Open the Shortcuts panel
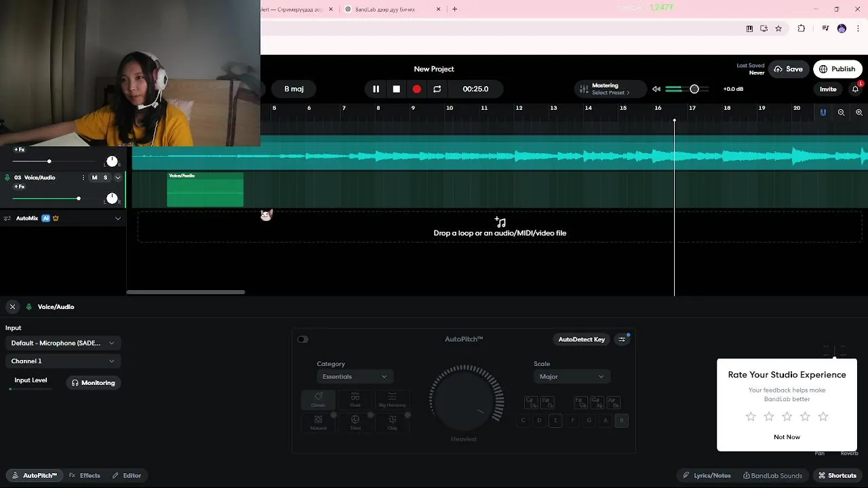Screen dimensions: 868x488 point(837,476)
